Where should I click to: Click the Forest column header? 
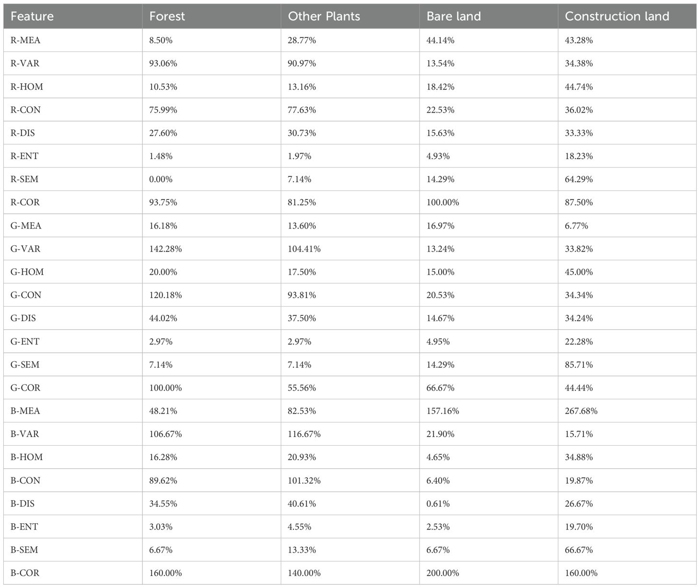click(x=167, y=16)
